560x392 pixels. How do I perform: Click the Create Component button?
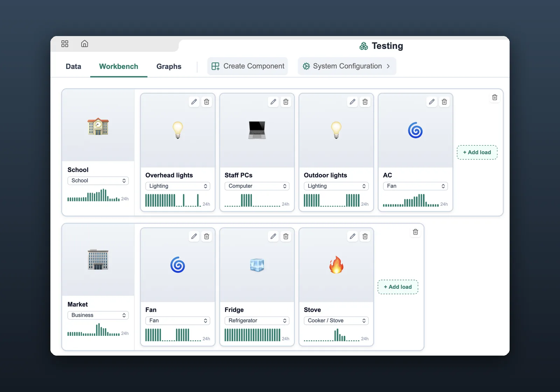coord(247,66)
